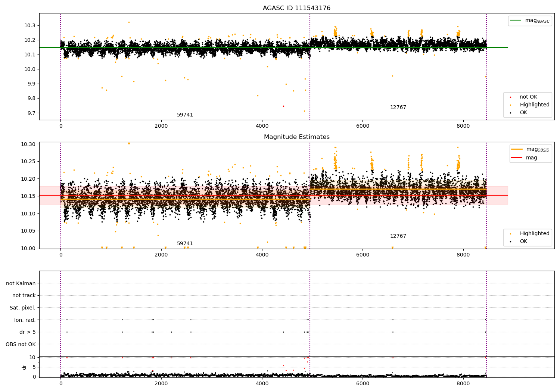Click the 4000 x-tick under the bottom plot
This screenshot has width=560, height=392.
(262, 384)
